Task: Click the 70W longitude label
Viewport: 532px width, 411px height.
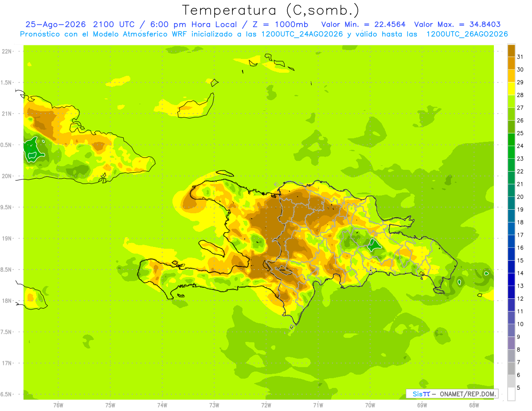Action: pos(370,405)
